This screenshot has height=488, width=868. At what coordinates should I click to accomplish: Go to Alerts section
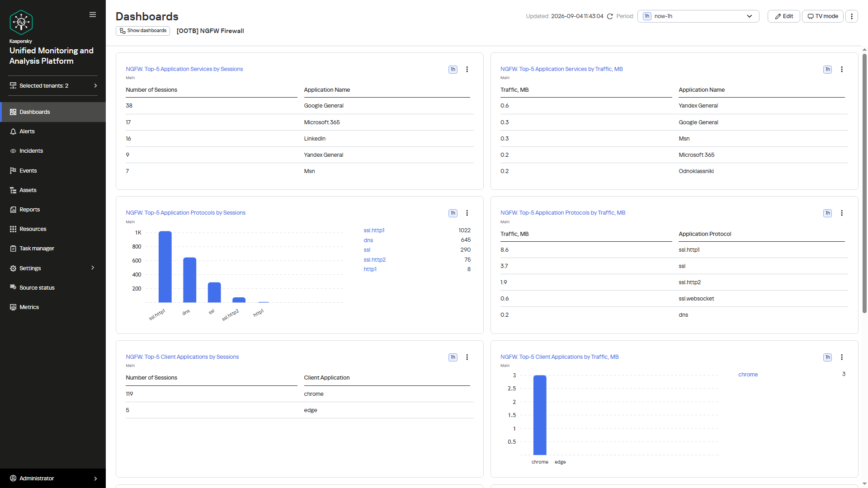point(53,131)
